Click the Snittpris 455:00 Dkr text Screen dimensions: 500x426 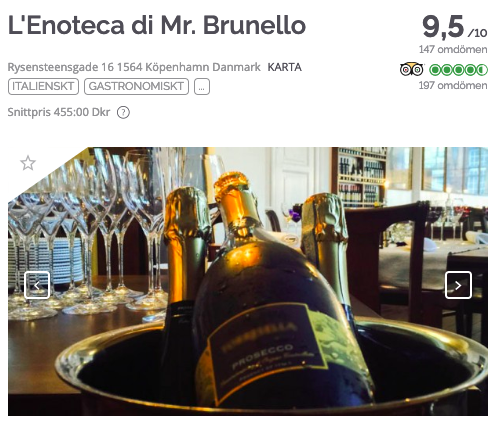pos(59,112)
